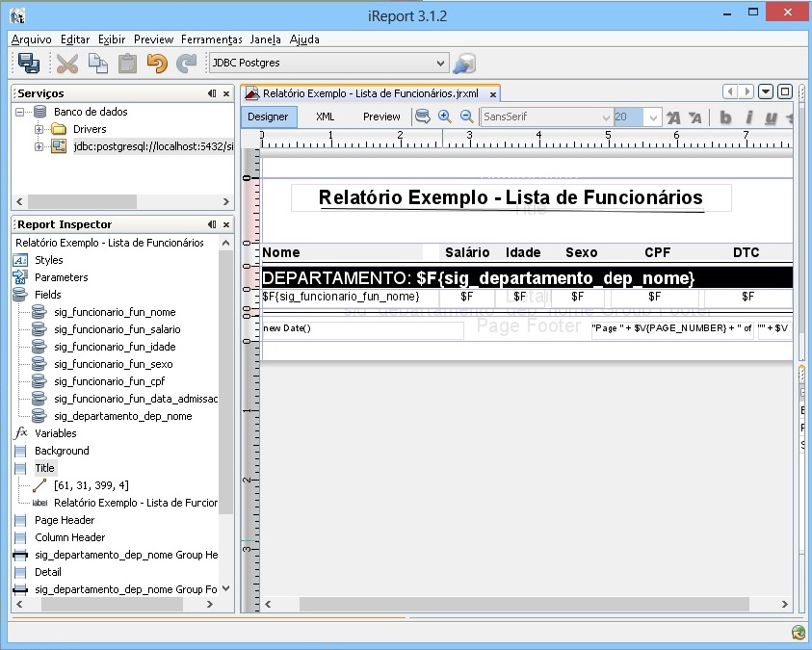
Task: Close the Relatório Exemplo jrxml tab
Action: pos(493,94)
